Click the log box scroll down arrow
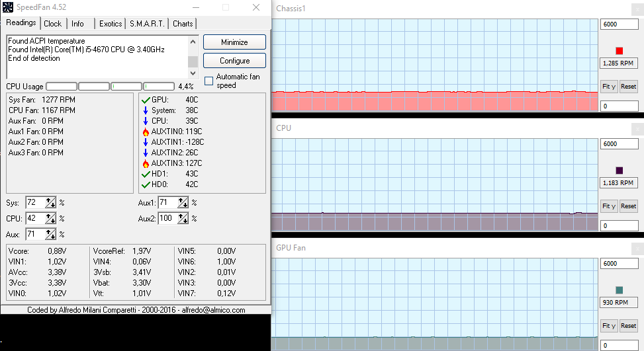The width and height of the screenshot is (644, 351). click(x=193, y=73)
